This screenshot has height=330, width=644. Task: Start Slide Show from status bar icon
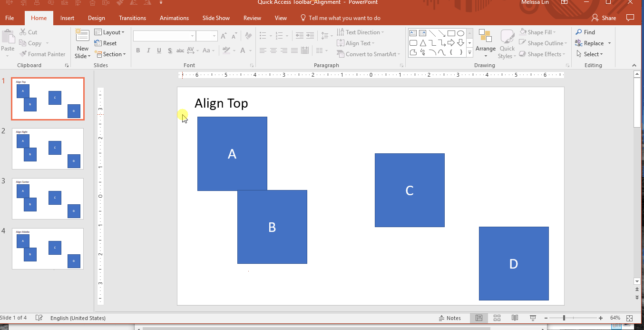[x=533, y=318]
